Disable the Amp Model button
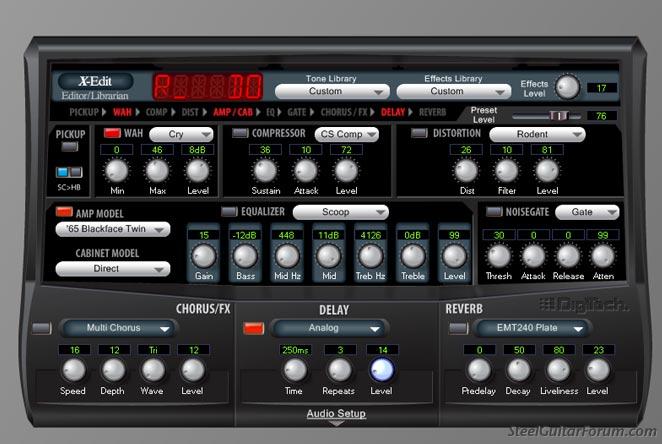Screen dimensions: 662x444 (x=64, y=212)
